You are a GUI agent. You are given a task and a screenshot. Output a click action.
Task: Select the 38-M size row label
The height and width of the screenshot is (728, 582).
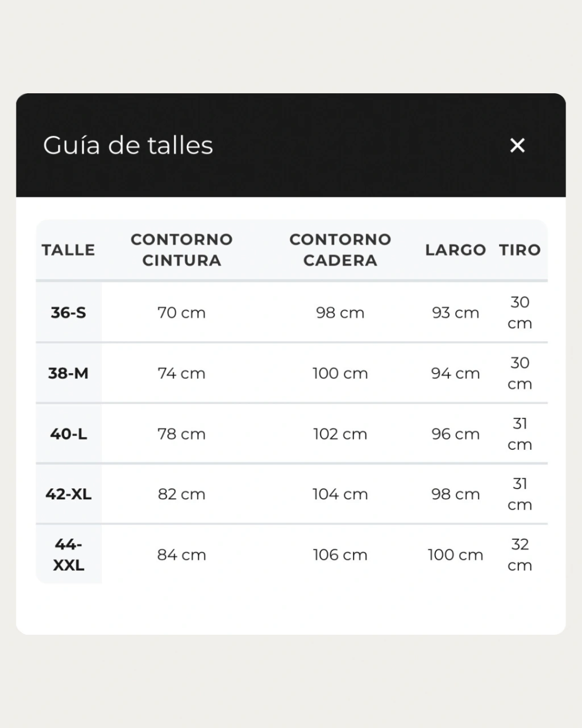(68, 373)
